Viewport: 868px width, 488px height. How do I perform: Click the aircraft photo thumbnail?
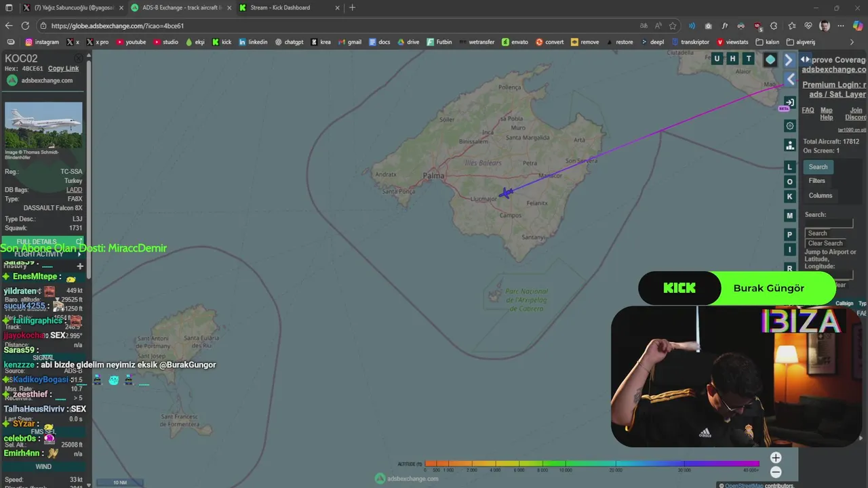(x=43, y=126)
